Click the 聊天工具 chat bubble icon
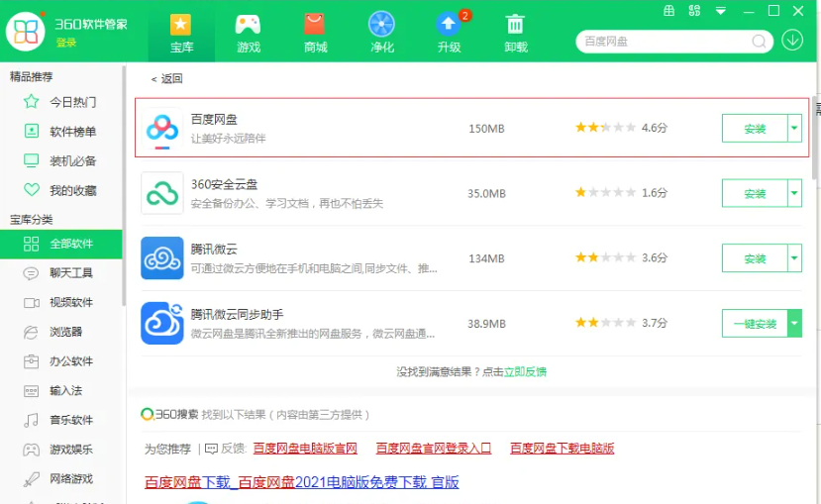The width and height of the screenshot is (821, 504). [31, 273]
